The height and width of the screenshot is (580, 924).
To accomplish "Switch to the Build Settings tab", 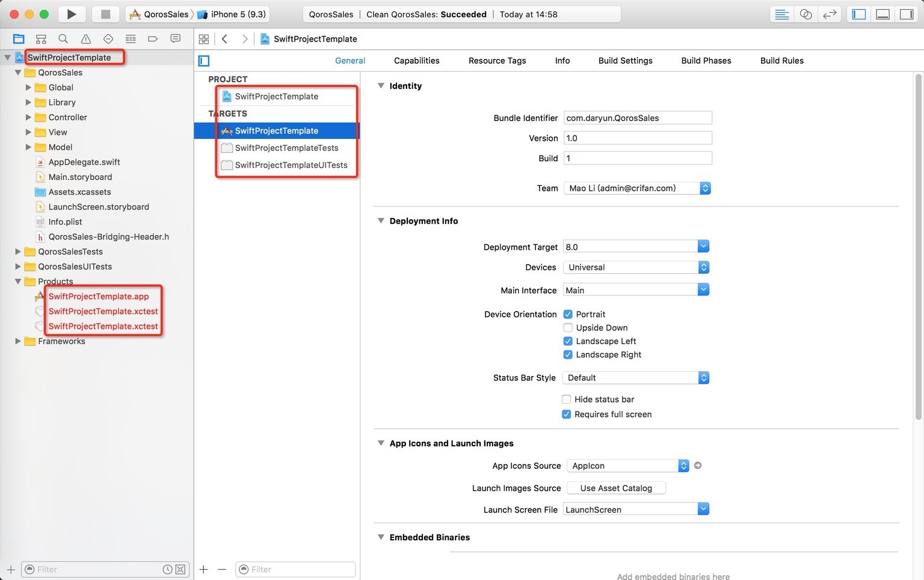I will [x=625, y=61].
